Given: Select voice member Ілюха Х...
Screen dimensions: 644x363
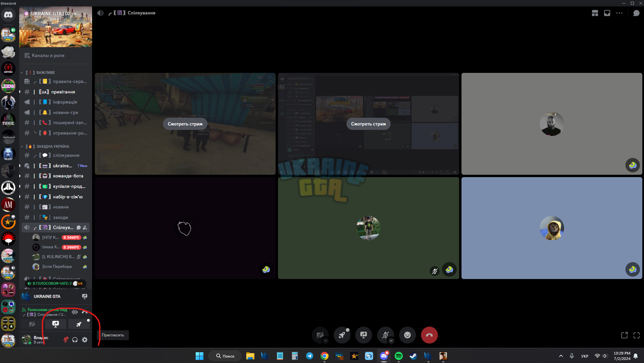Looking at the screenshot, I should point(60,247).
